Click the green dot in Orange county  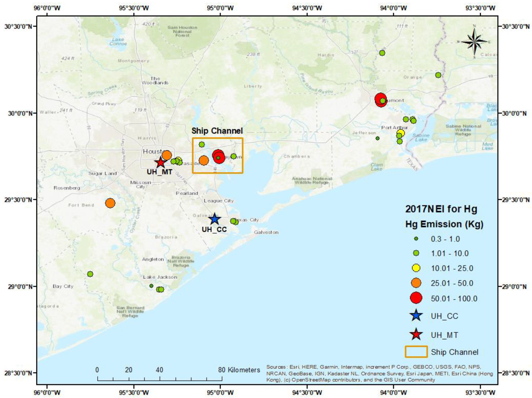click(x=438, y=75)
